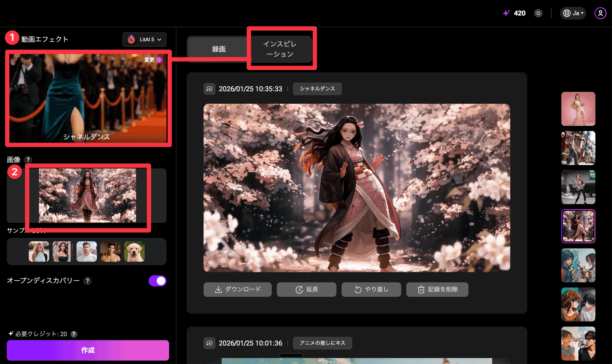Select the pink dancer thumbnail in the sidebar
Screen dimensions: 612x364
(578, 109)
